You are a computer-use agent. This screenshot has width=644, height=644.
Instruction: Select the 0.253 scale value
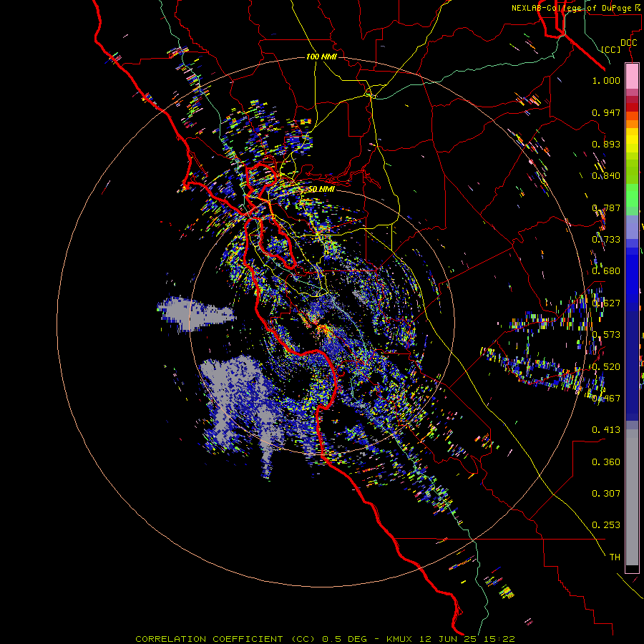(606, 525)
